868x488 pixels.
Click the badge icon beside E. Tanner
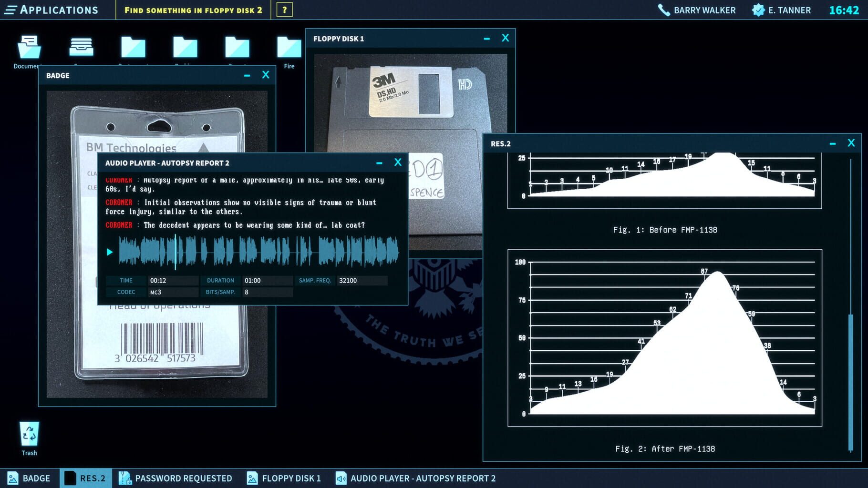click(x=756, y=9)
